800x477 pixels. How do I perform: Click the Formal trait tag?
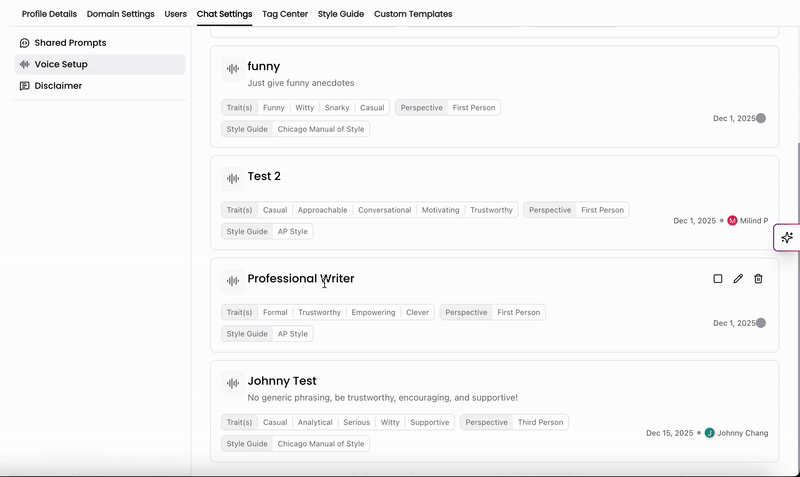[x=275, y=312]
